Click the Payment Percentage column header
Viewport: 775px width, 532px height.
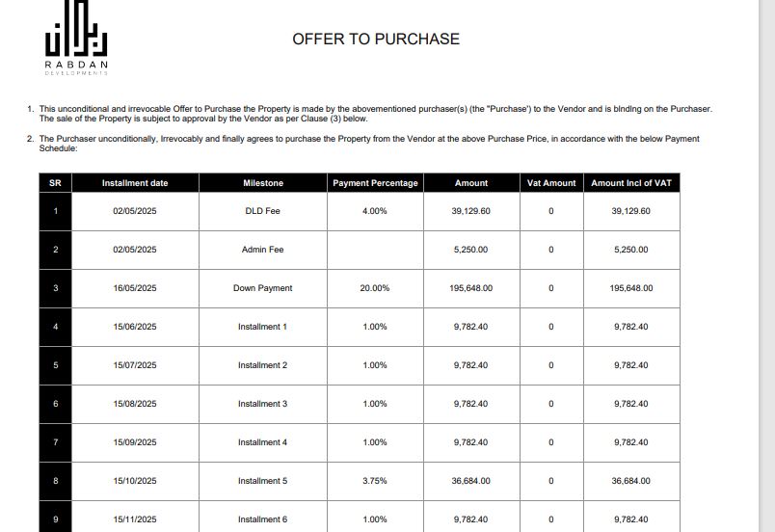point(375,183)
